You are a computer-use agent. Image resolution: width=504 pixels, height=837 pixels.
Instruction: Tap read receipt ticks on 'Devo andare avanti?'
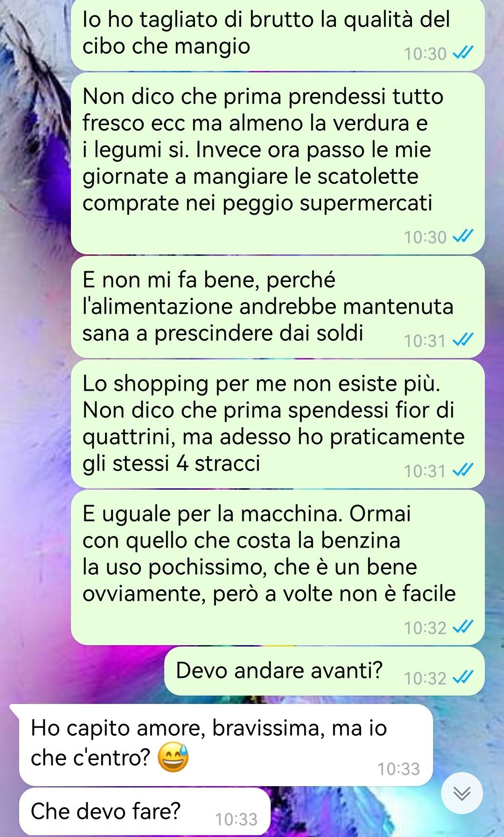[x=463, y=677]
